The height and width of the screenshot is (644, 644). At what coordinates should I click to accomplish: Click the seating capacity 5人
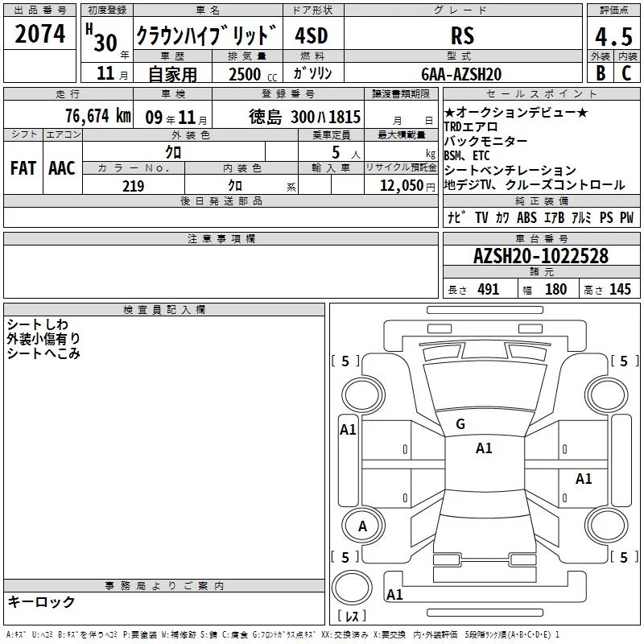point(346,153)
